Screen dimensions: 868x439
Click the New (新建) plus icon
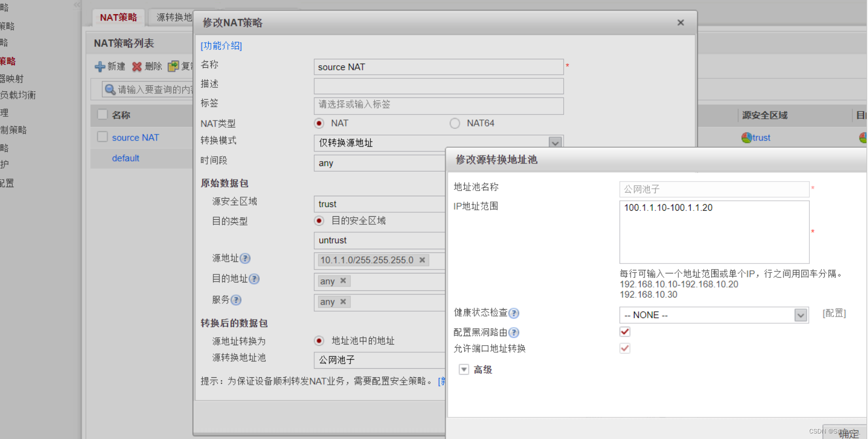click(x=100, y=67)
